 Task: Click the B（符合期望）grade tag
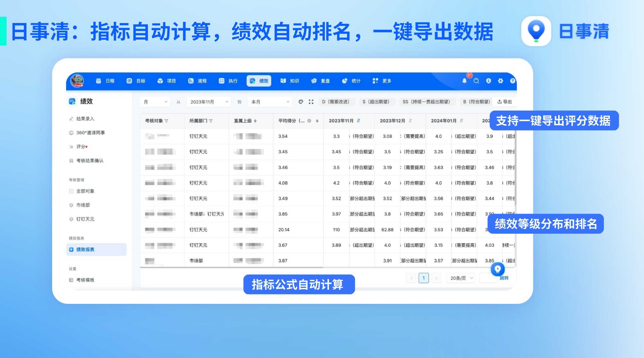pos(477,102)
